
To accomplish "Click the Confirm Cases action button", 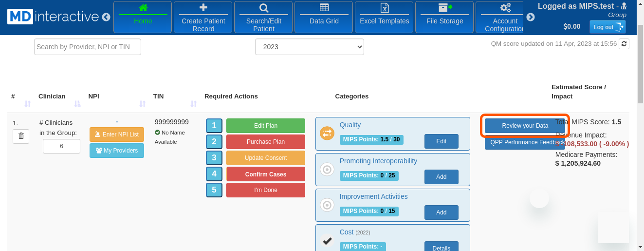I will 265,174.
